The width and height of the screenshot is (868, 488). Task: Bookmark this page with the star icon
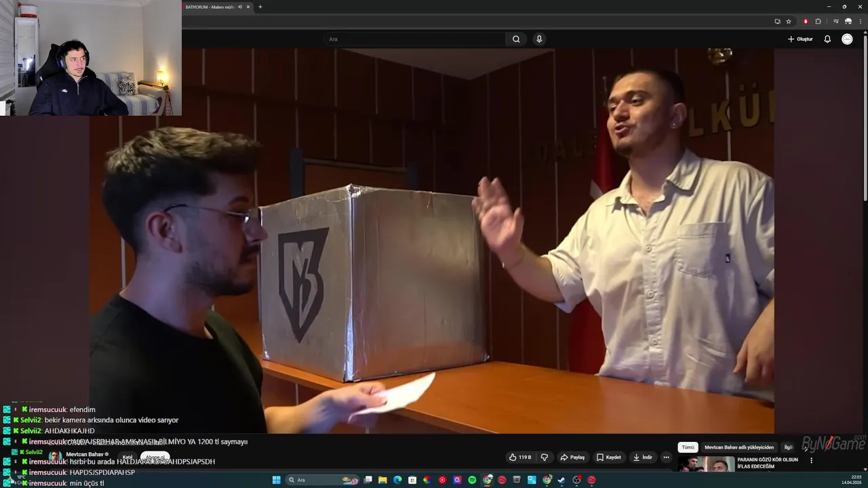click(x=788, y=21)
